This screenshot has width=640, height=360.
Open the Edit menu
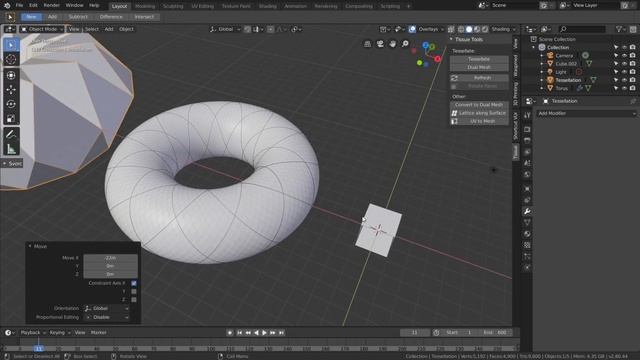(33, 5)
